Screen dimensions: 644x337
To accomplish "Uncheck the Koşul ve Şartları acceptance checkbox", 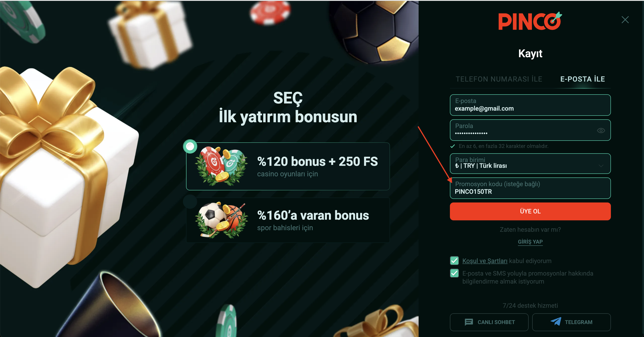I will pyautogui.click(x=454, y=261).
